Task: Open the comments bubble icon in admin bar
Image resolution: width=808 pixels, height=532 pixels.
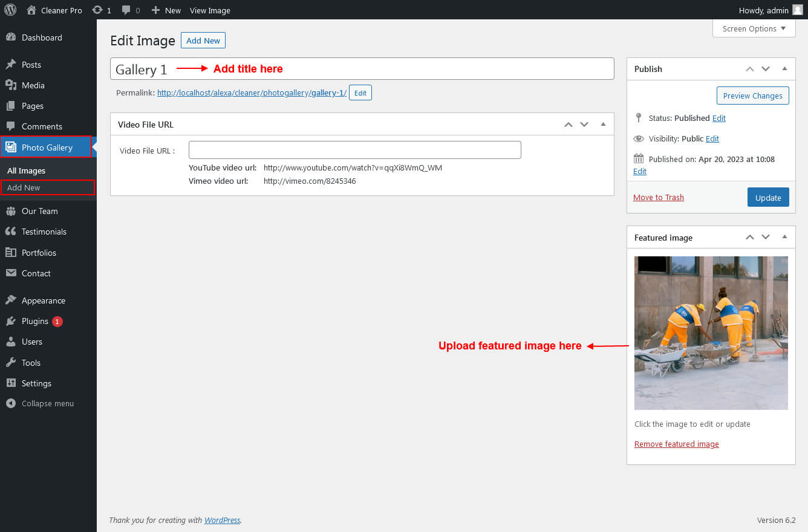Action: click(126, 10)
